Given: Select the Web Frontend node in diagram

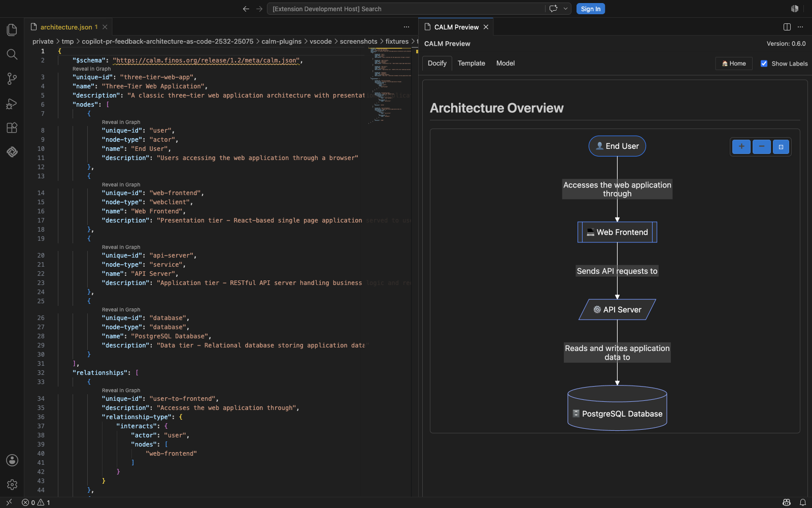Looking at the screenshot, I should click(x=617, y=232).
